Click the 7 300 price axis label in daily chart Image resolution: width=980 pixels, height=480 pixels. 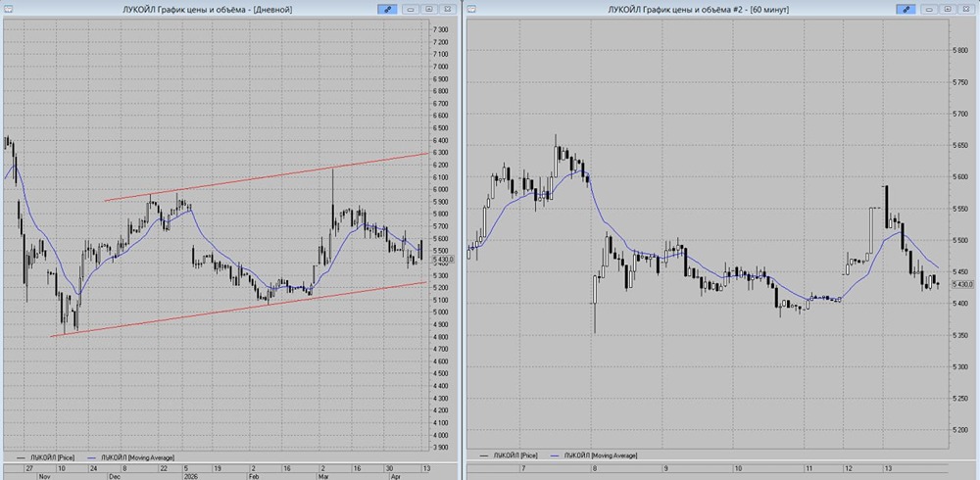point(441,29)
